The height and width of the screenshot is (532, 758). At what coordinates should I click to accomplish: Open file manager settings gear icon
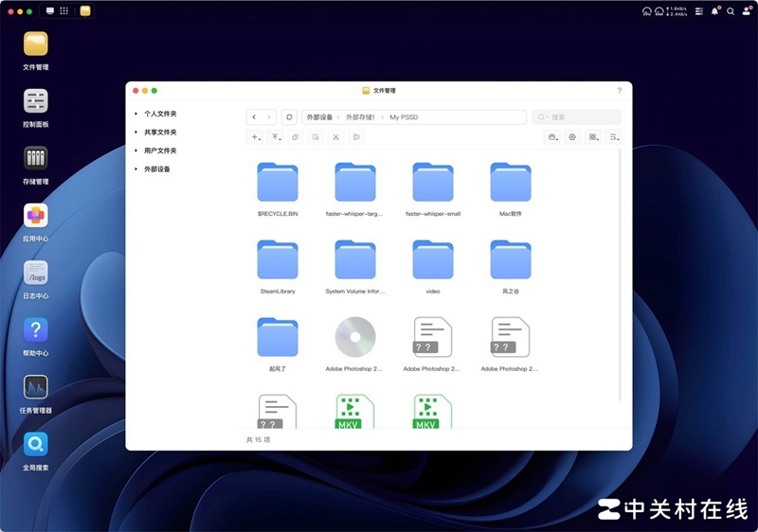[x=572, y=137]
